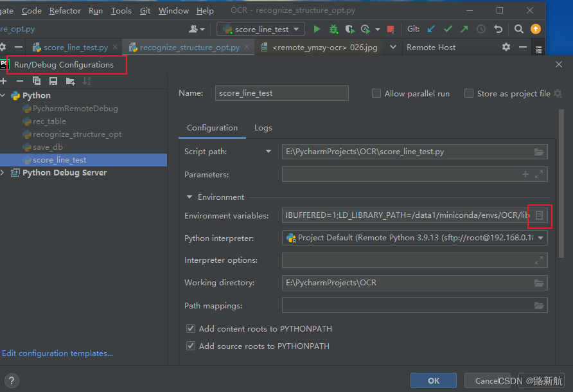
Task: Open the Code menu
Action: pos(31,11)
